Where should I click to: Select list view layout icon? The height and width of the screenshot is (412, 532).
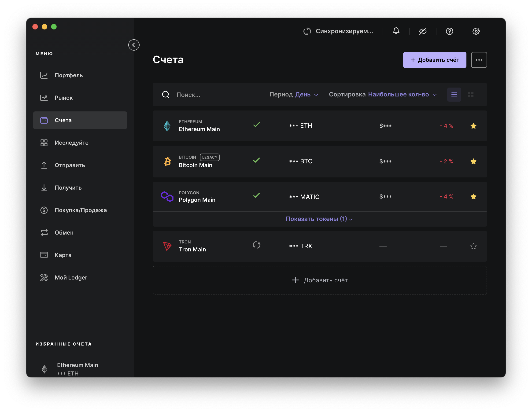click(454, 95)
